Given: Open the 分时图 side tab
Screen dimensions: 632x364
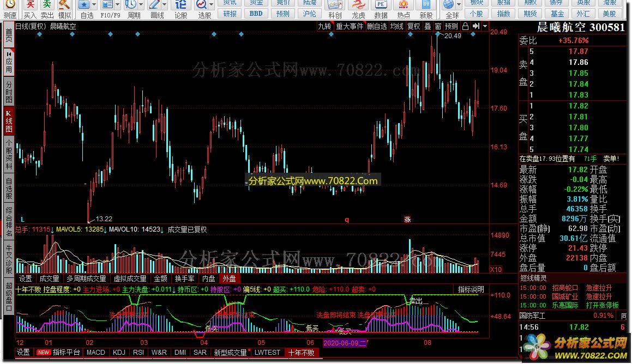Looking at the screenshot, I should coord(9,92).
